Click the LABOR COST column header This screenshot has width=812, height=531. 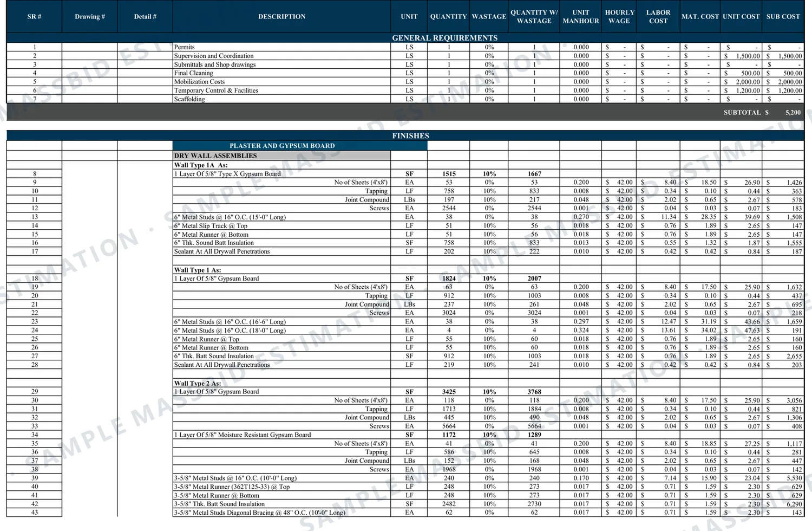pos(658,17)
